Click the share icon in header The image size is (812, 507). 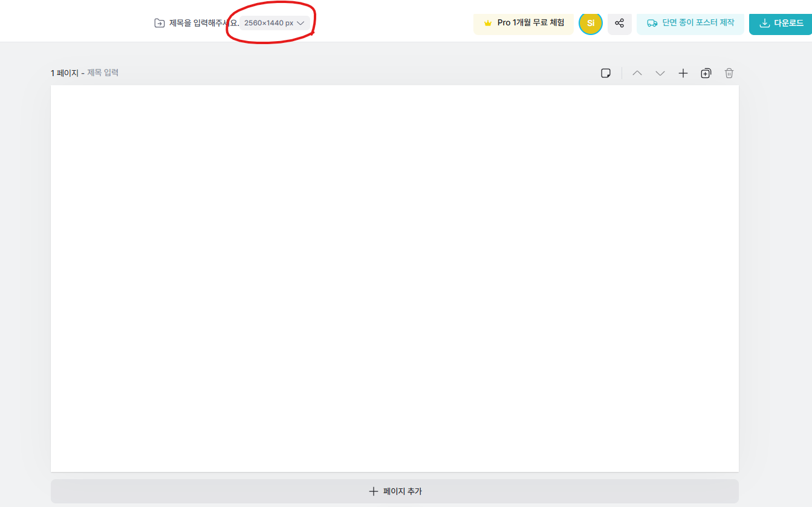(x=619, y=23)
